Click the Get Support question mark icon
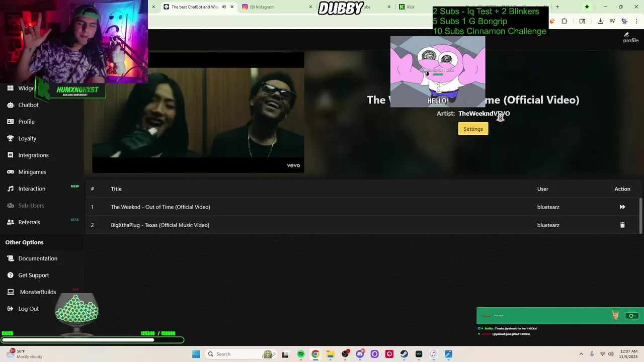Image resolution: width=644 pixels, height=362 pixels. pyautogui.click(x=10, y=275)
